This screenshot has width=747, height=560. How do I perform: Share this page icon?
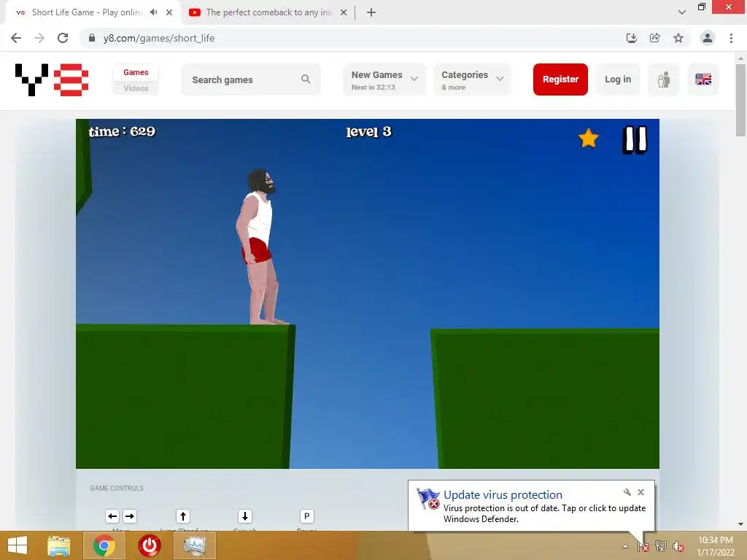click(x=654, y=38)
